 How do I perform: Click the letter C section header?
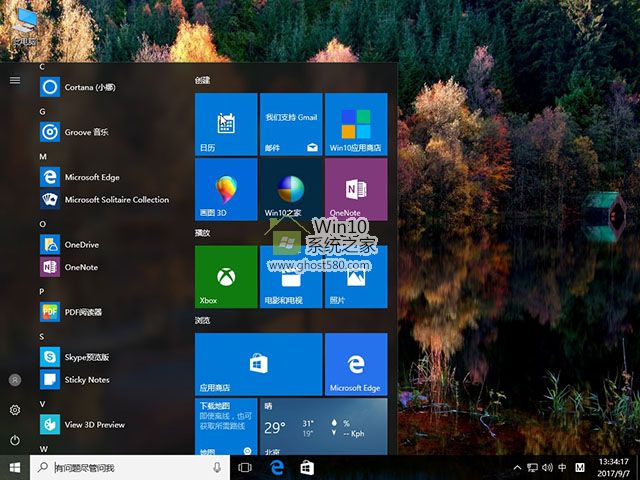point(42,67)
